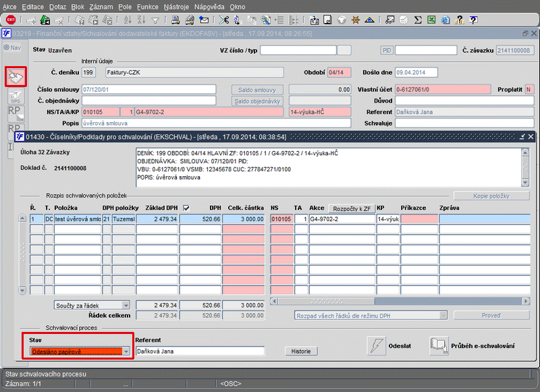Click the red-highlighted approval icon in left sidebar
540x392 pixels.
click(15, 77)
